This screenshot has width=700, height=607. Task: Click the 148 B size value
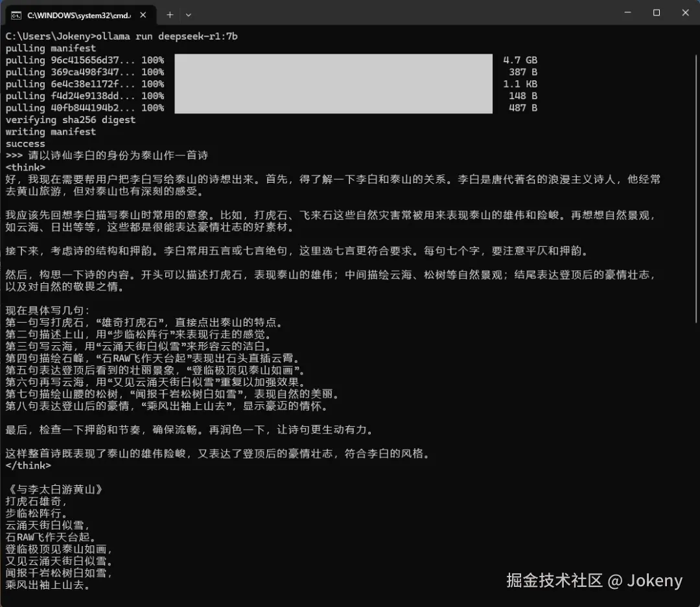click(523, 96)
